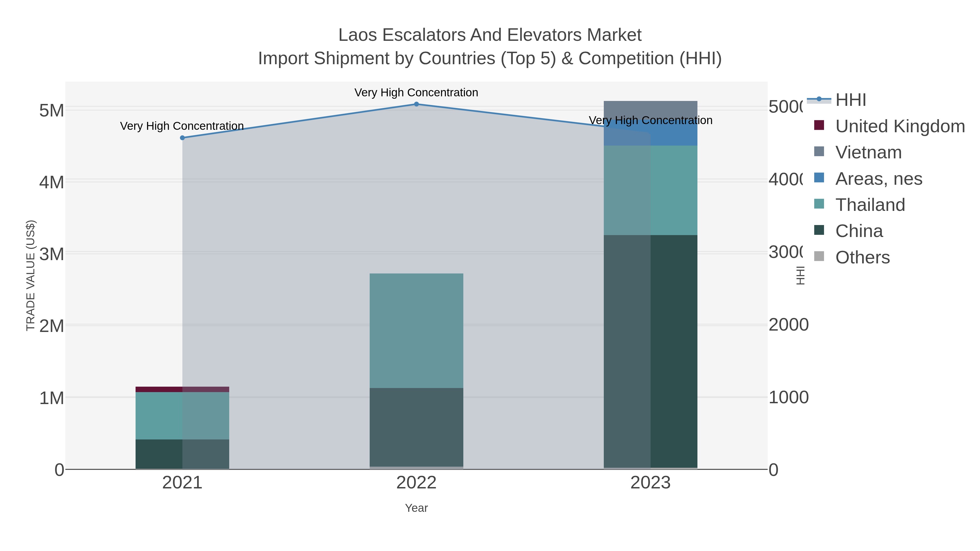The width and height of the screenshot is (980, 551).
Task: Select the Thailand segment of the 2021 bar
Action: [182, 415]
